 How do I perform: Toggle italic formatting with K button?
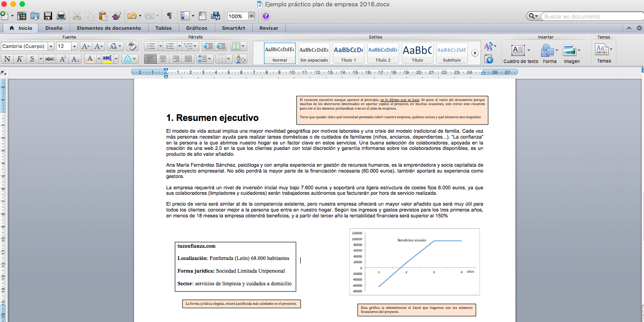[x=19, y=59]
